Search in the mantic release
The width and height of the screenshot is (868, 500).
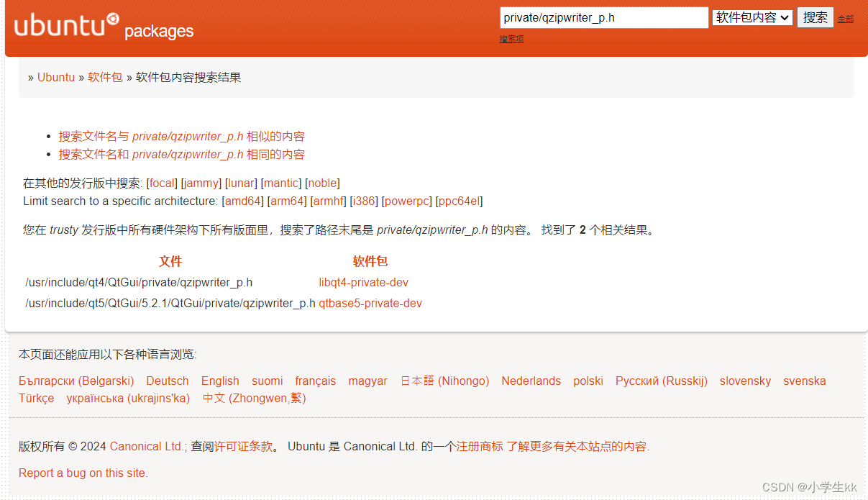coord(281,183)
